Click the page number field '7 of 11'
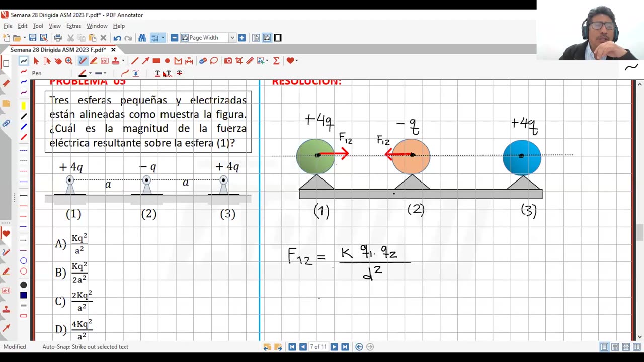This screenshot has height=362, width=644. (x=318, y=347)
